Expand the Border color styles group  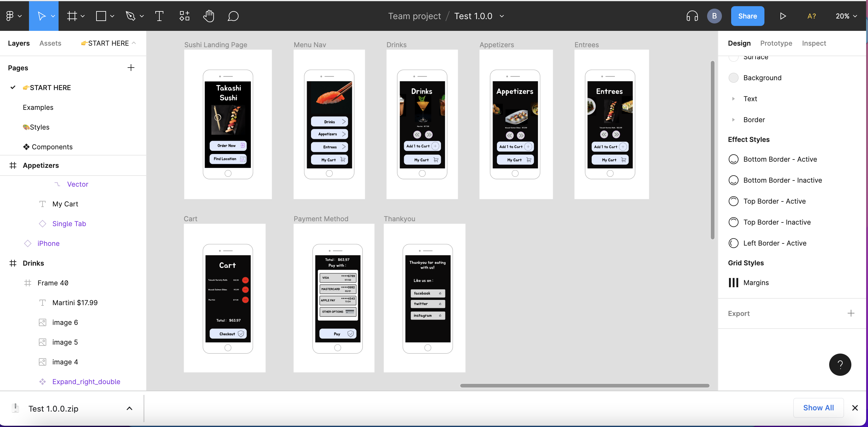pyautogui.click(x=733, y=120)
